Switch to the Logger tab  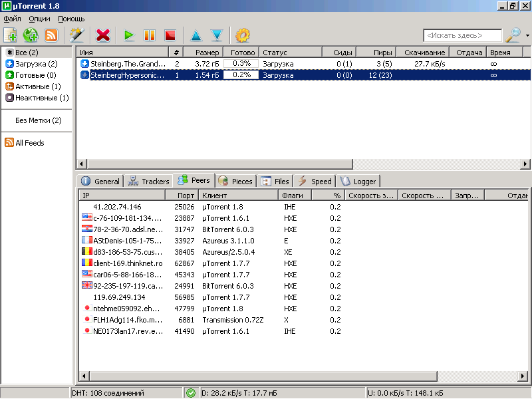(358, 181)
